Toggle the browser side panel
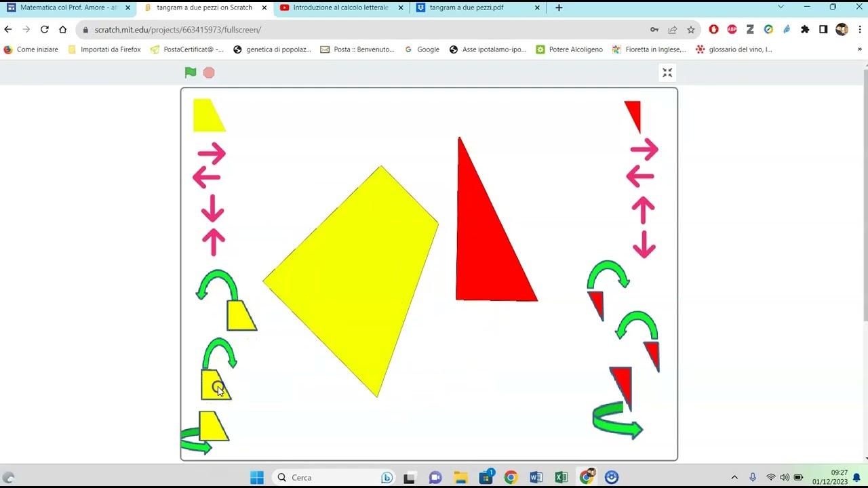This screenshot has width=868, height=488. click(823, 30)
